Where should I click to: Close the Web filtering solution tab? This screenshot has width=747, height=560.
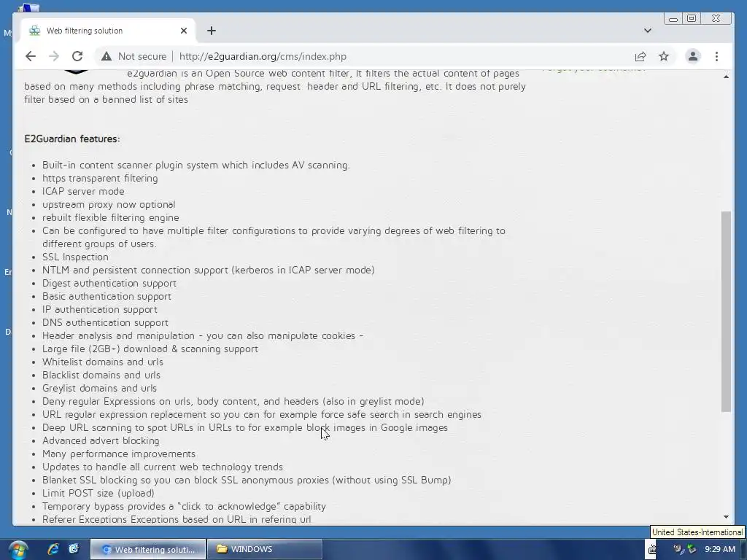(184, 31)
